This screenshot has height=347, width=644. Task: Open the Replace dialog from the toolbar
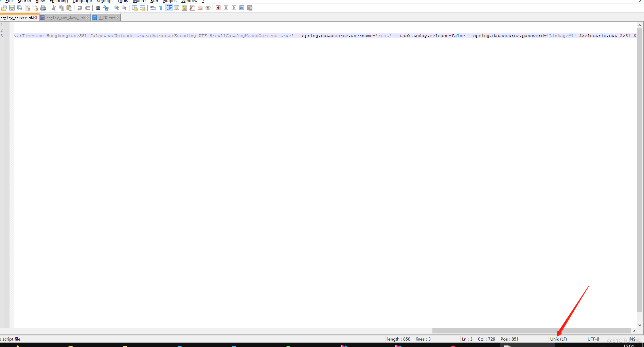(106, 8)
